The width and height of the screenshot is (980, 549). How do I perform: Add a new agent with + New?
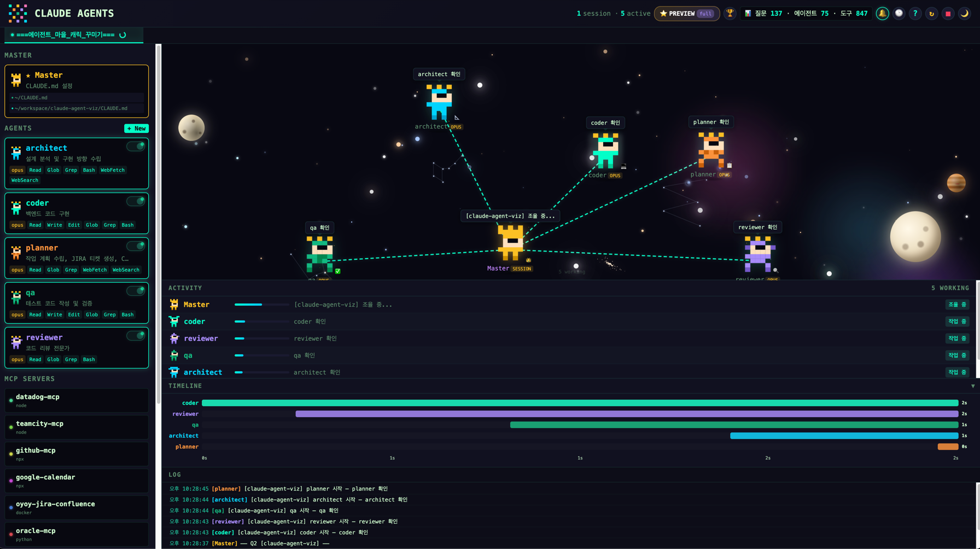[x=136, y=129]
